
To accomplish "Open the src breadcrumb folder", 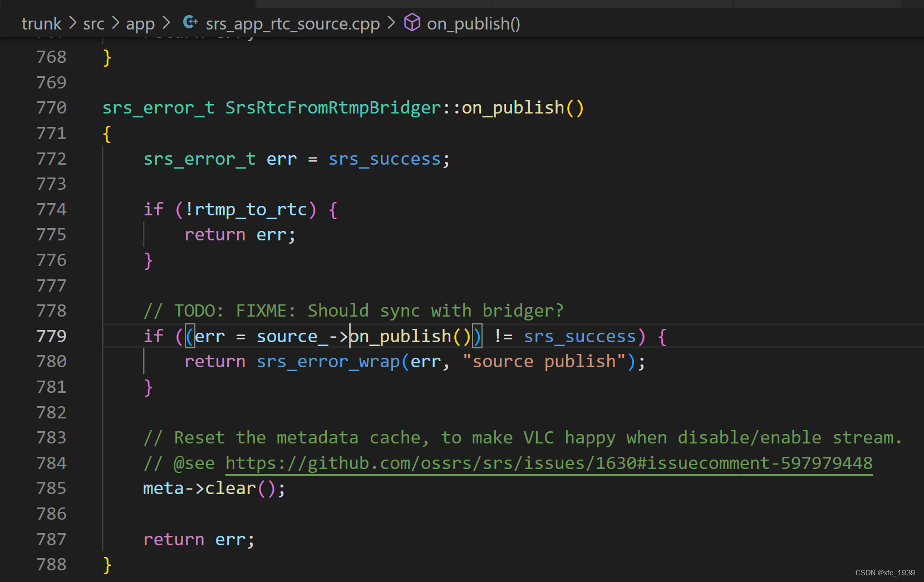I will [x=94, y=23].
